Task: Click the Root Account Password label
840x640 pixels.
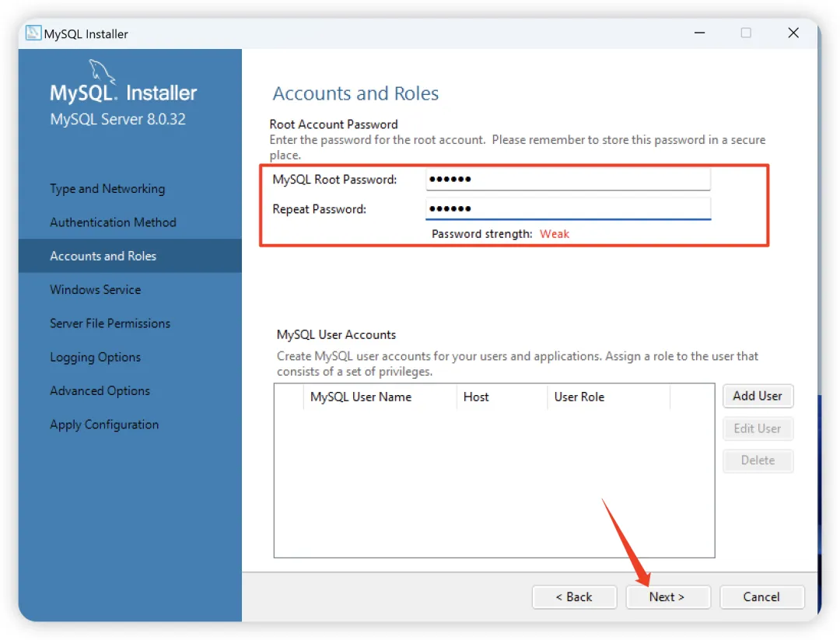Action: 333,124
